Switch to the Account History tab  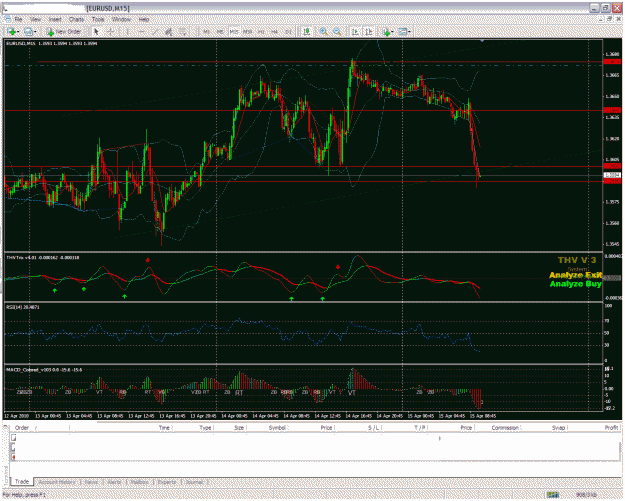(57, 482)
